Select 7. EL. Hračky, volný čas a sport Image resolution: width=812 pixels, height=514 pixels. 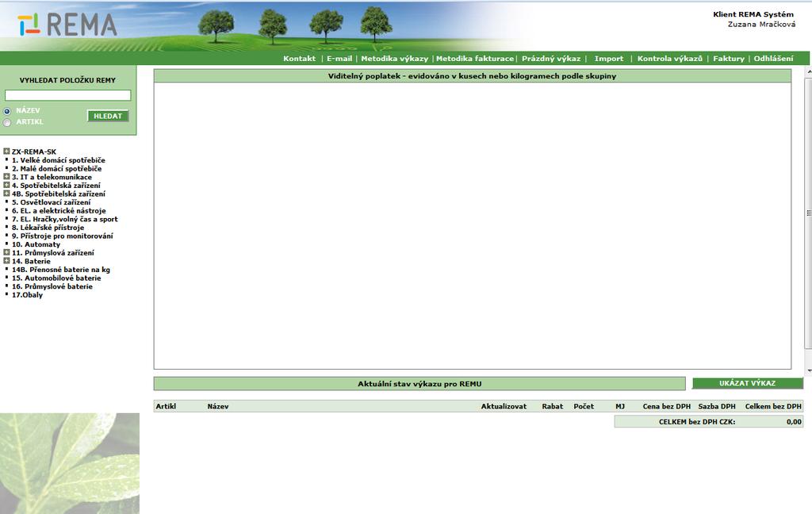click(65, 219)
